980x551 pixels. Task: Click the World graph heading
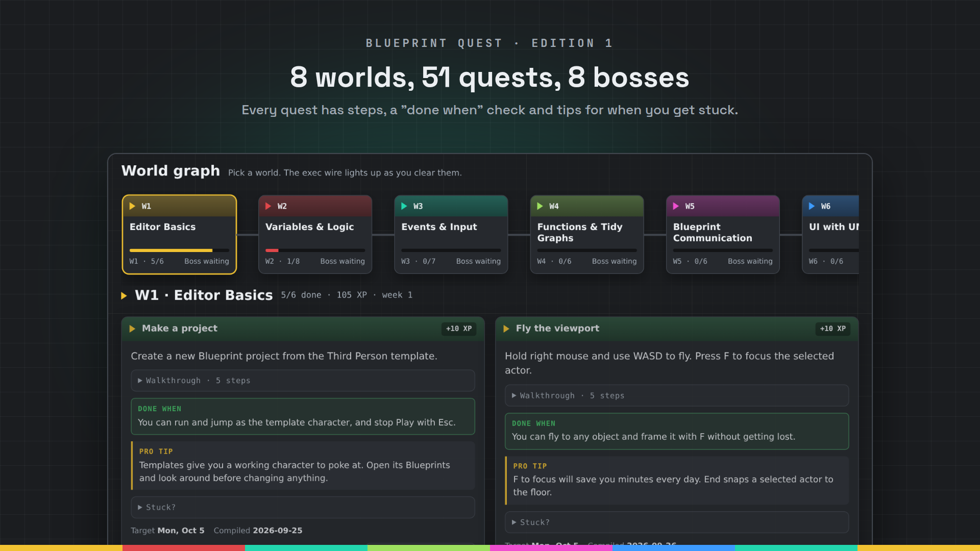pyautogui.click(x=170, y=171)
